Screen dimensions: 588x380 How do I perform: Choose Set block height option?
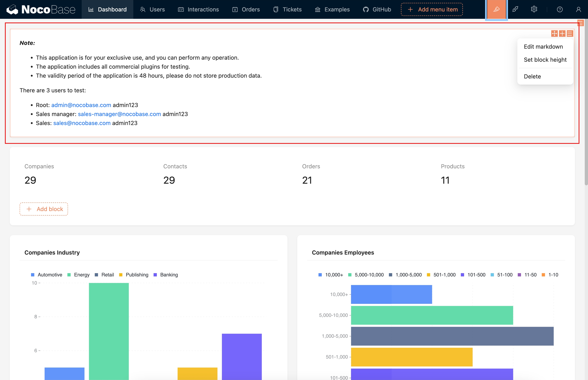(x=545, y=60)
